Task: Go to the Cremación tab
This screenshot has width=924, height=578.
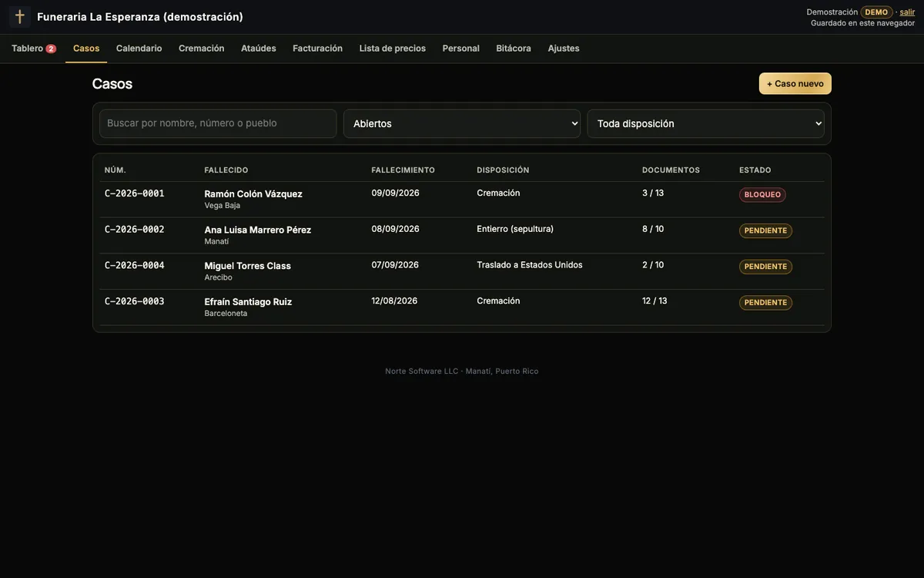Action: [x=202, y=49]
